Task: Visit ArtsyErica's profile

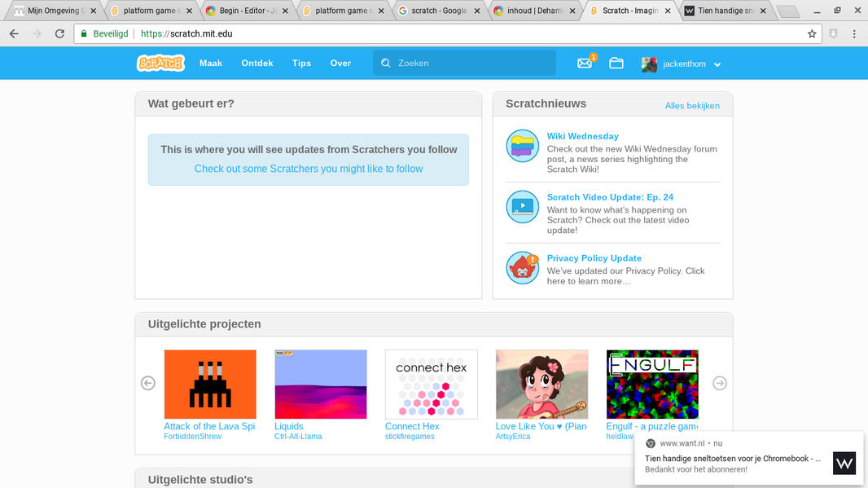Action: point(513,437)
